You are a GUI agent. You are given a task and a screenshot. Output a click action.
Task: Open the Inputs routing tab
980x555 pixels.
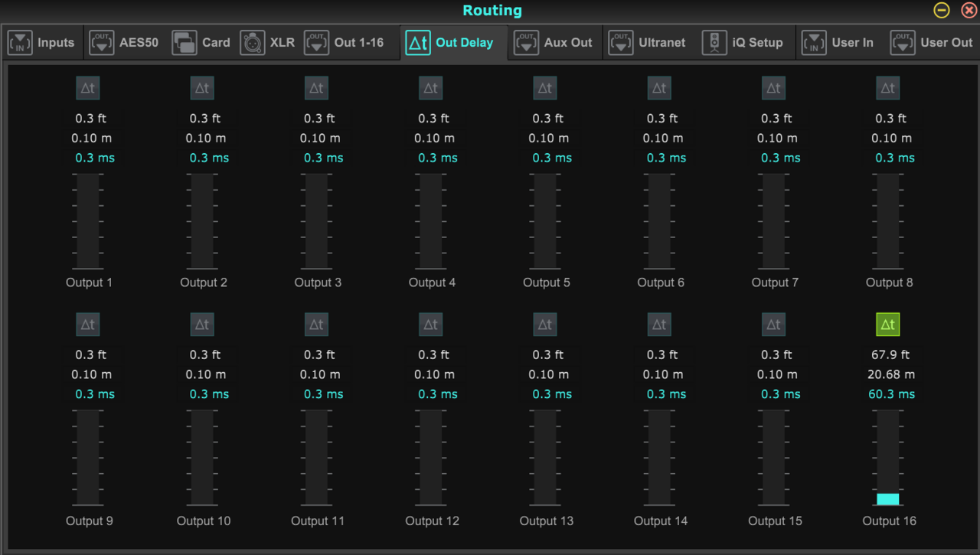tap(42, 43)
